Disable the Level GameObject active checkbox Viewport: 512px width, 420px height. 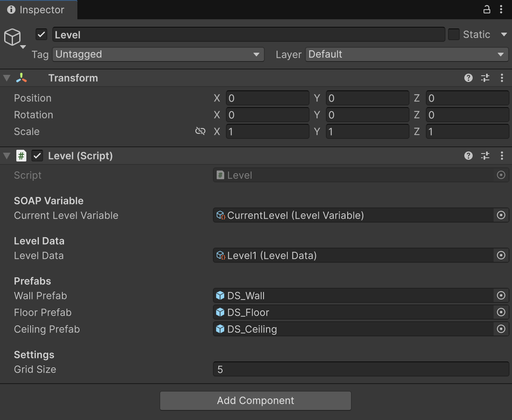41,35
